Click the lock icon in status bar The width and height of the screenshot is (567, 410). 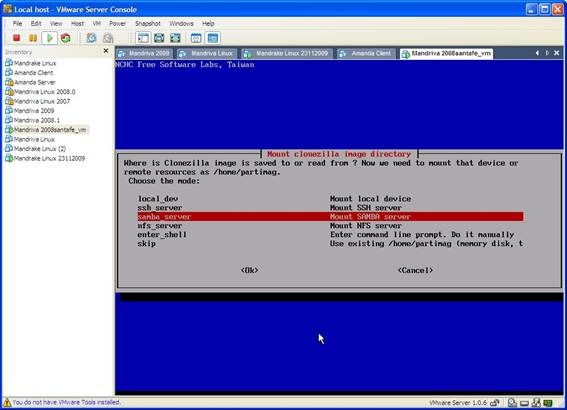pos(496,402)
